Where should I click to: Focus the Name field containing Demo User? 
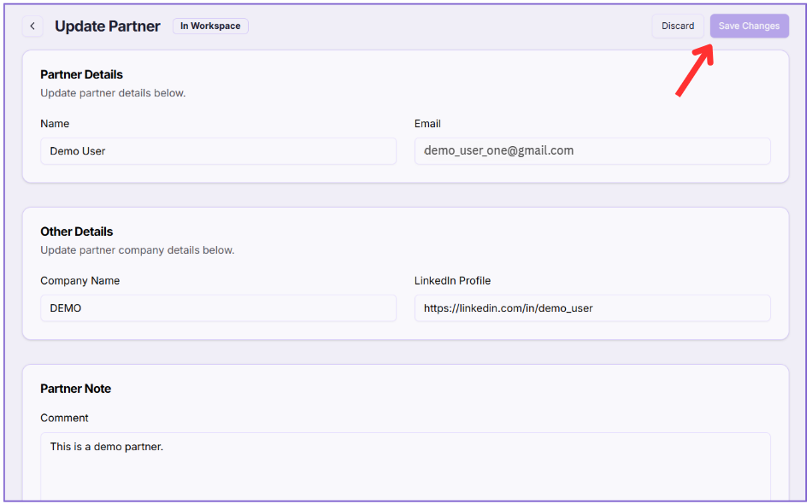(x=218, y=151)
